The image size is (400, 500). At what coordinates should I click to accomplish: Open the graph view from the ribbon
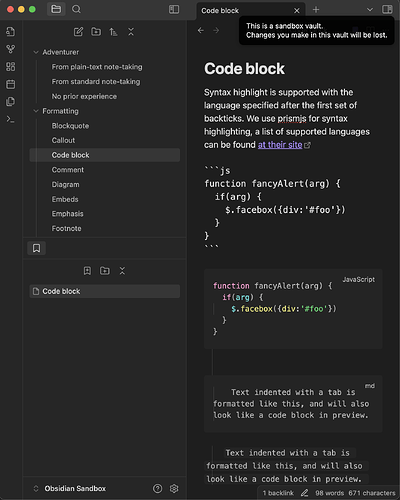pyautogui.click(x=11, y=49)
